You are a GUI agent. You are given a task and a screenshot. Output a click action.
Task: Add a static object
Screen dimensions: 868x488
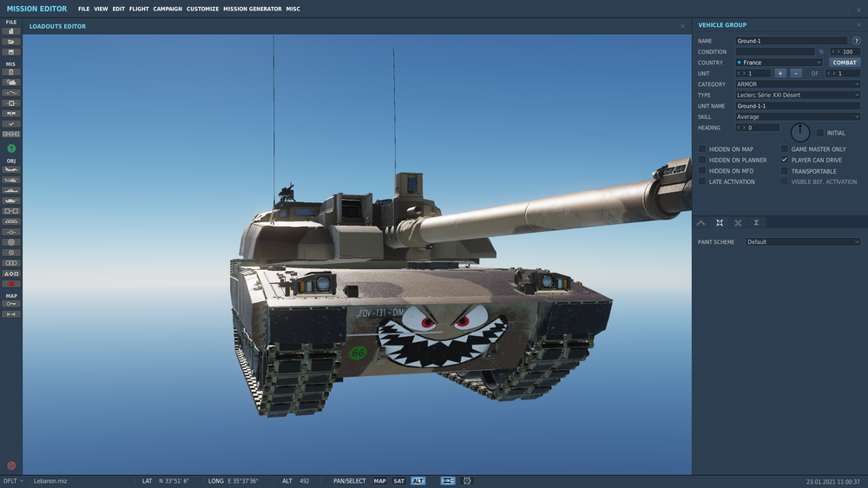pos(11,211)
